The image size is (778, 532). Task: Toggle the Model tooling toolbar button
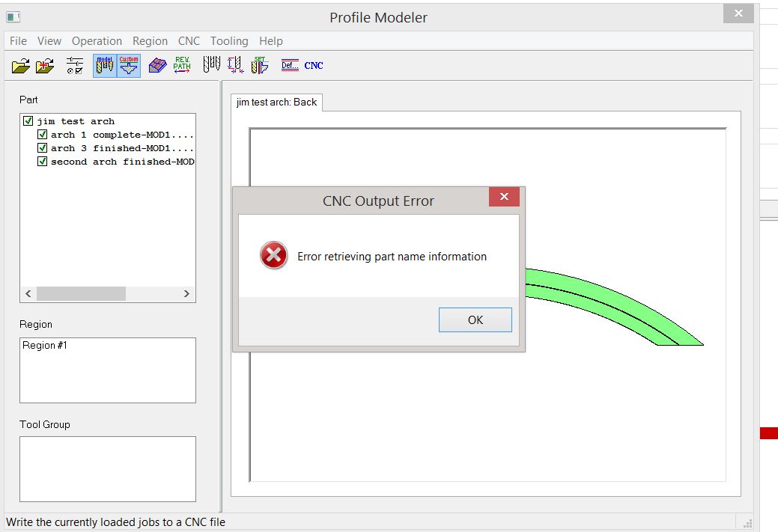[105, 66]
